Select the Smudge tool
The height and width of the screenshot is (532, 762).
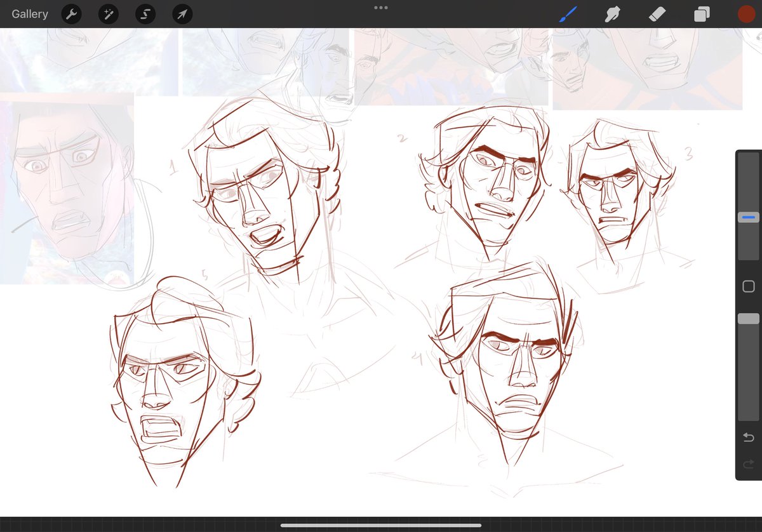coord(613,14)
